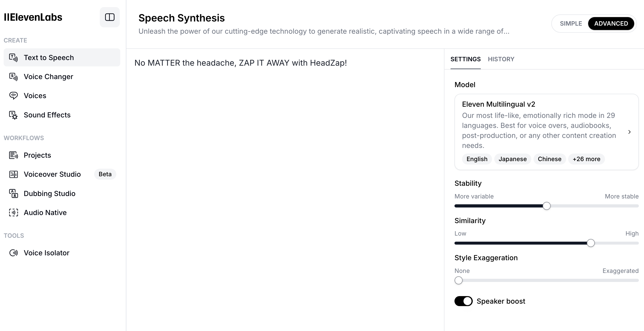Expand model selector chevron arrow

click(x=629, y=132)
